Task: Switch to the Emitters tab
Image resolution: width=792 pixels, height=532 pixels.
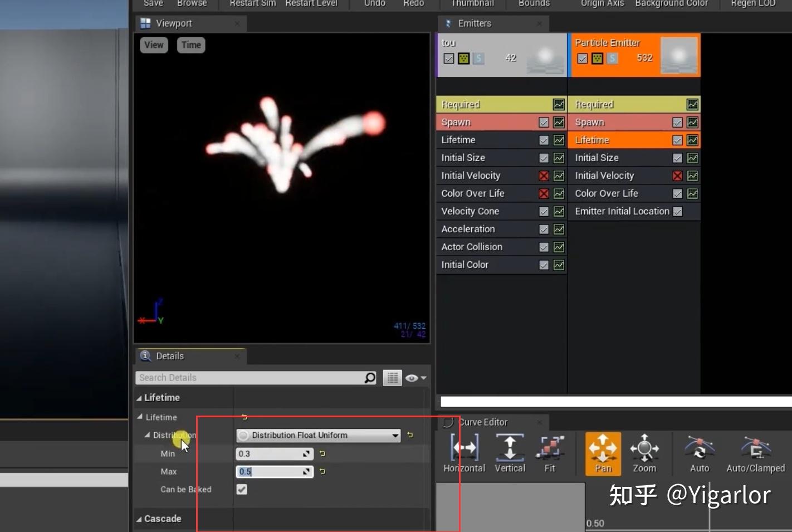Action: coord(493,23)
